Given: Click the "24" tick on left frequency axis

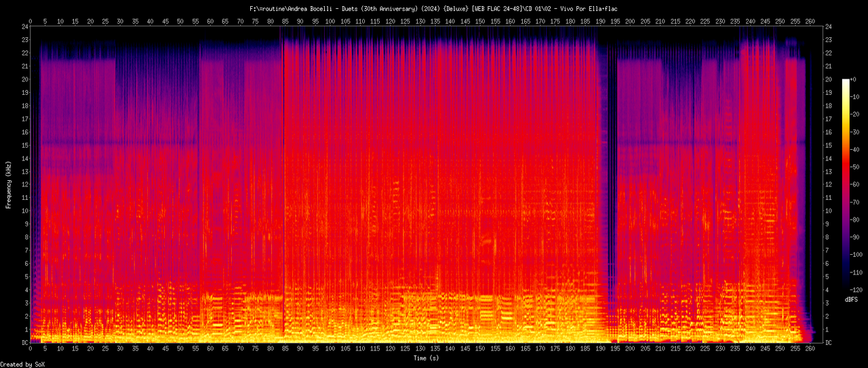Looking at the screenshot, I should coord(25,26).
